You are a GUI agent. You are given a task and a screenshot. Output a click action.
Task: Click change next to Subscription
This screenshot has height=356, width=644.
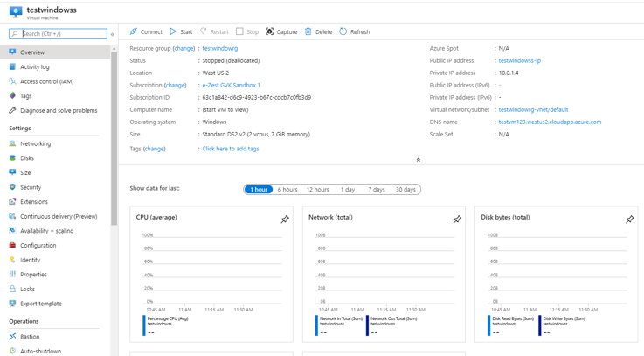tap(176, 85)
